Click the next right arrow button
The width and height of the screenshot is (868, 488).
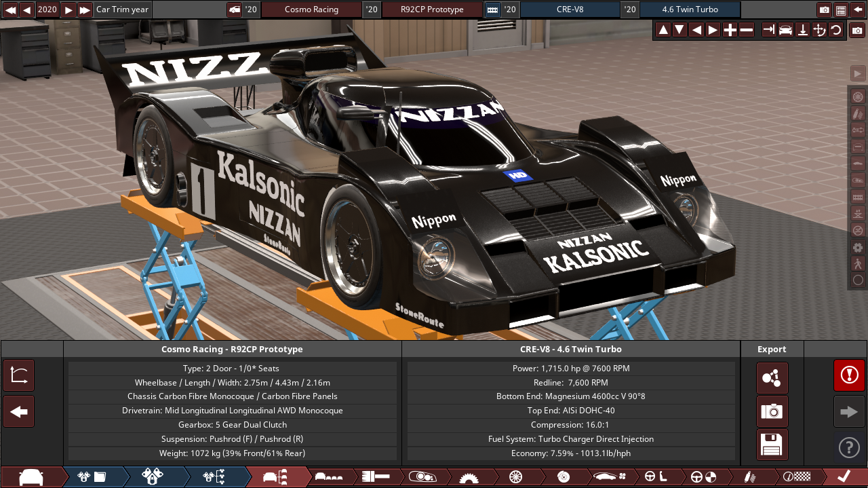point(849,411)
